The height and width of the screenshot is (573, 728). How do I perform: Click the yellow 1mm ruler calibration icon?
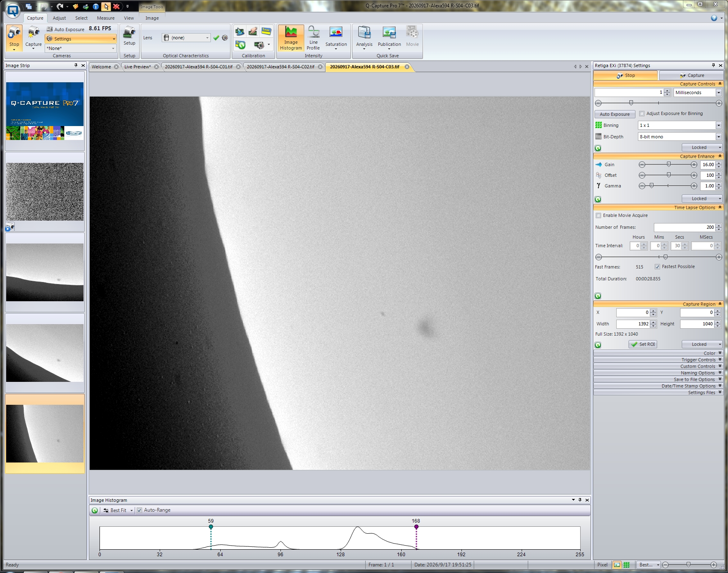click(x=267, y=32)
